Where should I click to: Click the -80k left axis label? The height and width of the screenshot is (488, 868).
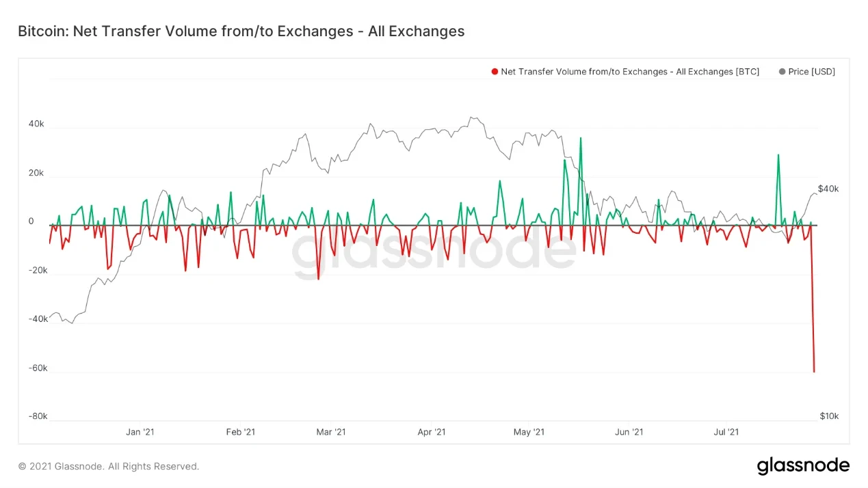pos(38,416)
